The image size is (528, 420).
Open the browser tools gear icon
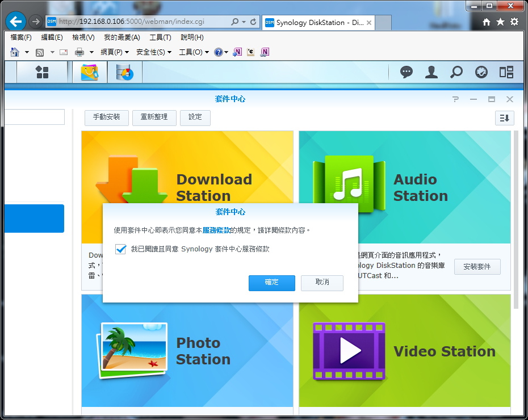[x=514, y=22]
